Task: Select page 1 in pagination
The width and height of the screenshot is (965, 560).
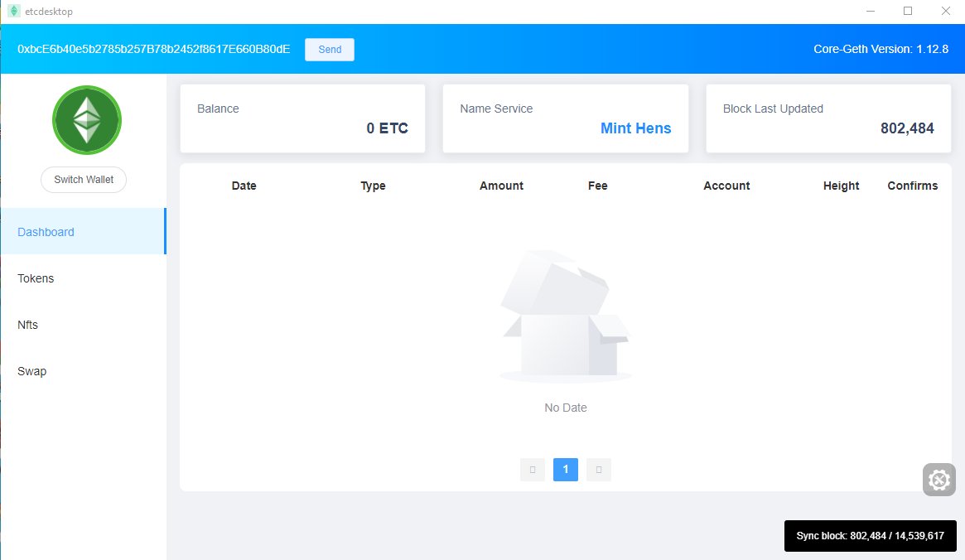Action: (x=566, y=470)
